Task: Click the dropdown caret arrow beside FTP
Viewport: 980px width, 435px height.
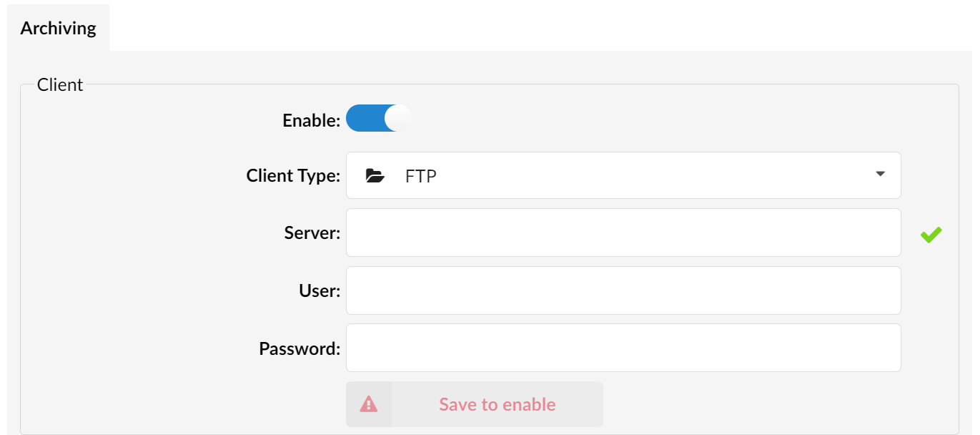Action: click(881, 175)
